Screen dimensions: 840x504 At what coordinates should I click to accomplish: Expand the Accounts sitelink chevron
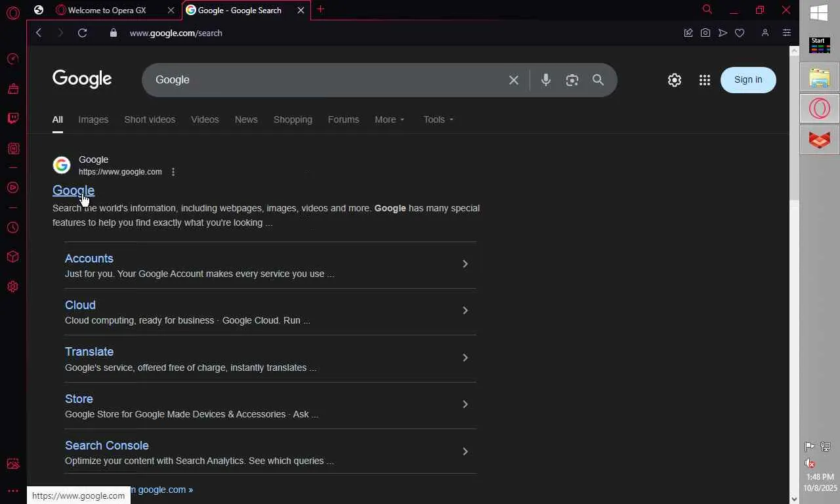click(x=465, y=264)
